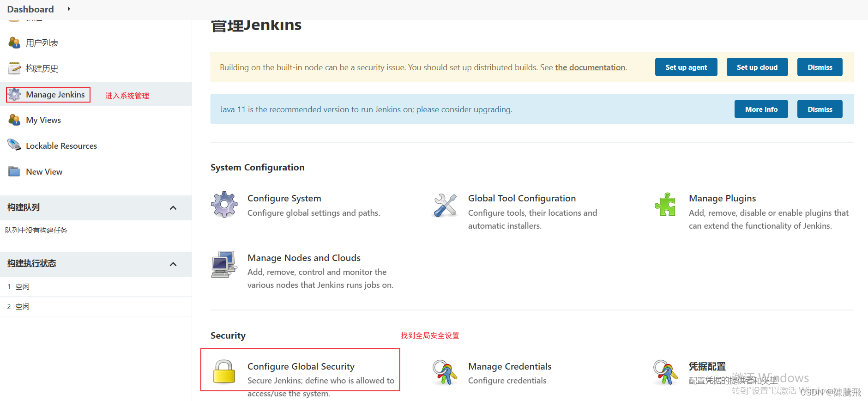Viewport: 868px width, 401px height.
Task: Click the Manage Jenkins gear icon
Action: pyautogui.click(x=14, y=94)
